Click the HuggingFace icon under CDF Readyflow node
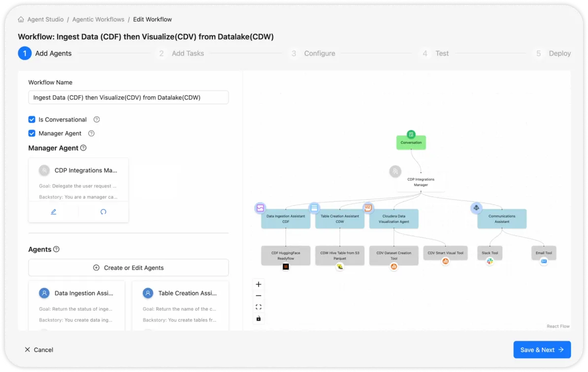Viewport: 588px width, 372px height. 286,266
